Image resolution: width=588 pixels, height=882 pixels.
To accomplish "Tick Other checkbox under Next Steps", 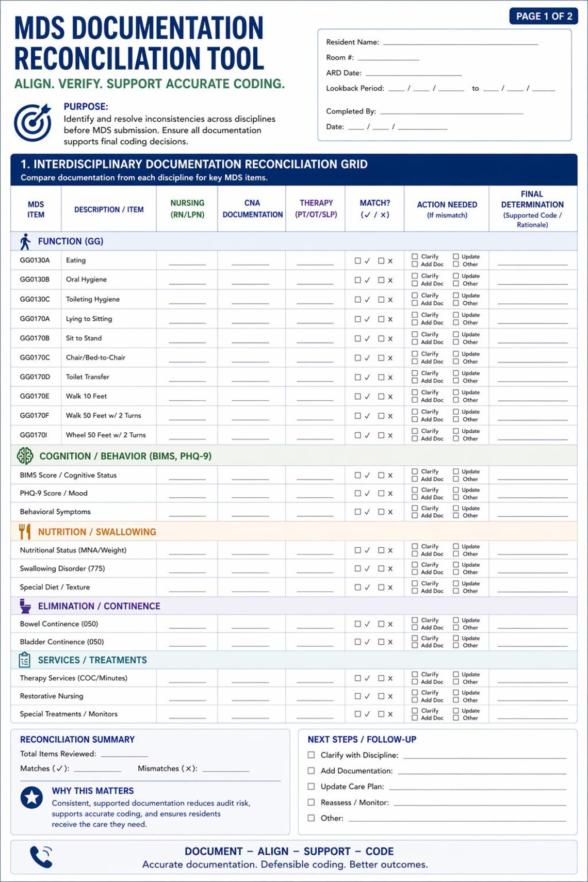I will pyautogui.click(x=311, y=818).
